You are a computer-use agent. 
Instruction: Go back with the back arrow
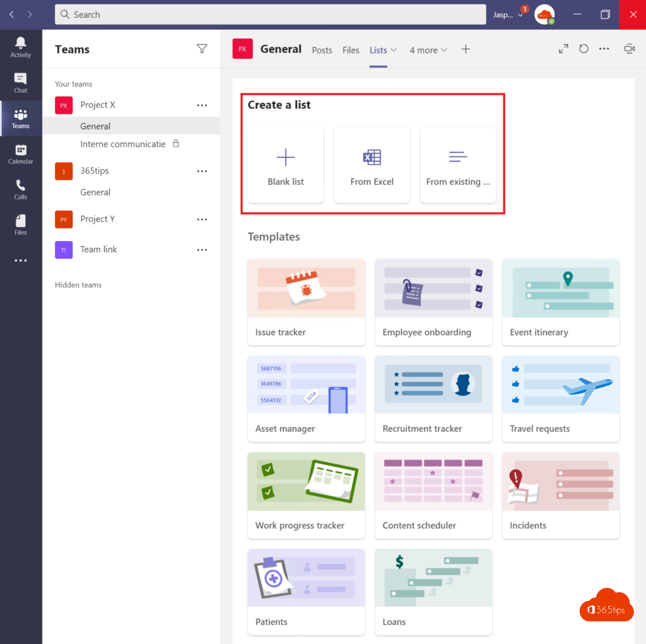[11, 15]
